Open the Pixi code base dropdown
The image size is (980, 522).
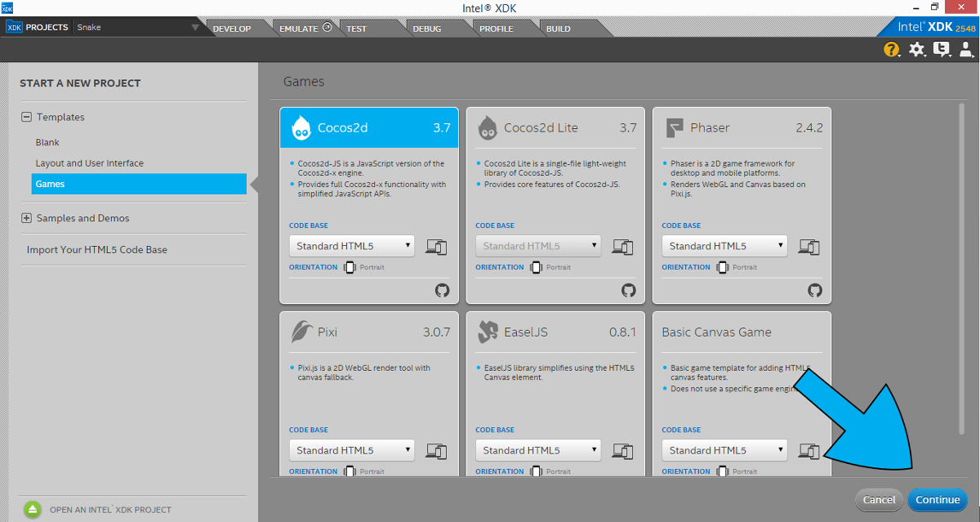[352, 450]
